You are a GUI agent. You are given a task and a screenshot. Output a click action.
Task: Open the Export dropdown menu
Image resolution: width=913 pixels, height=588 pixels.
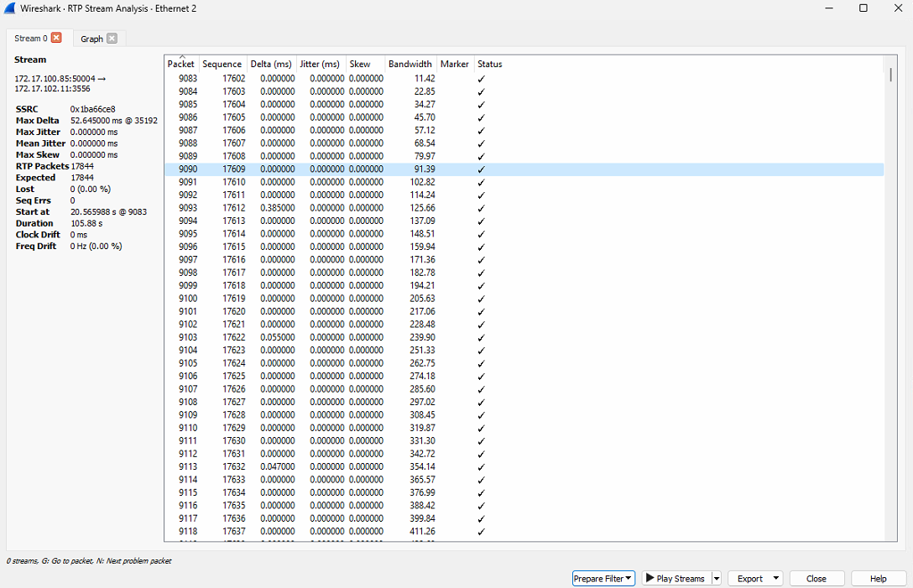click(754, 579)
